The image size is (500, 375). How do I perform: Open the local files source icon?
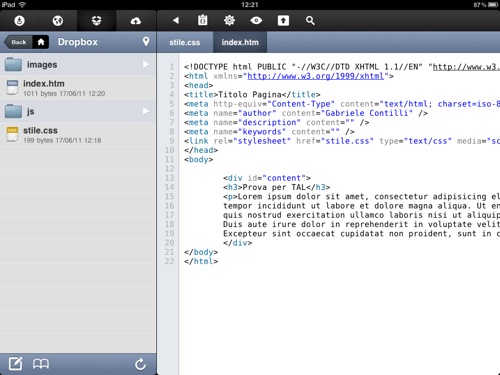click(x=19, y=21)
